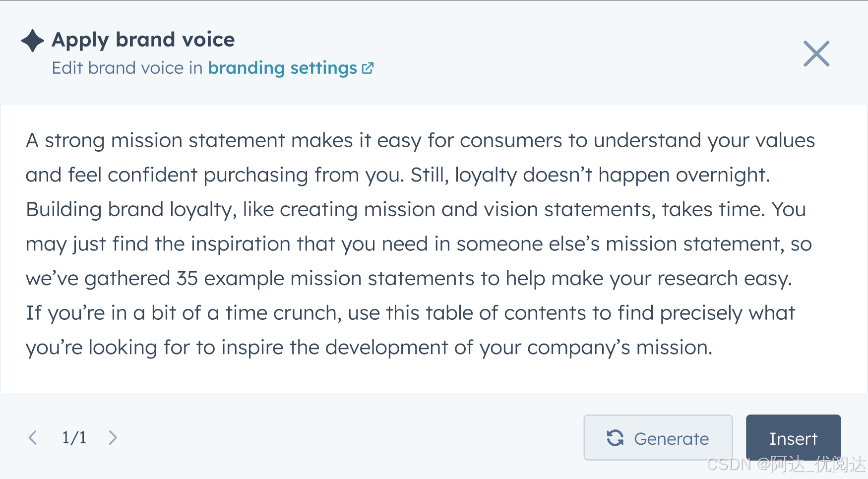Click the refresh arrows icon in Generate
This screenshot has height=479, width=868.
point(615,438)
